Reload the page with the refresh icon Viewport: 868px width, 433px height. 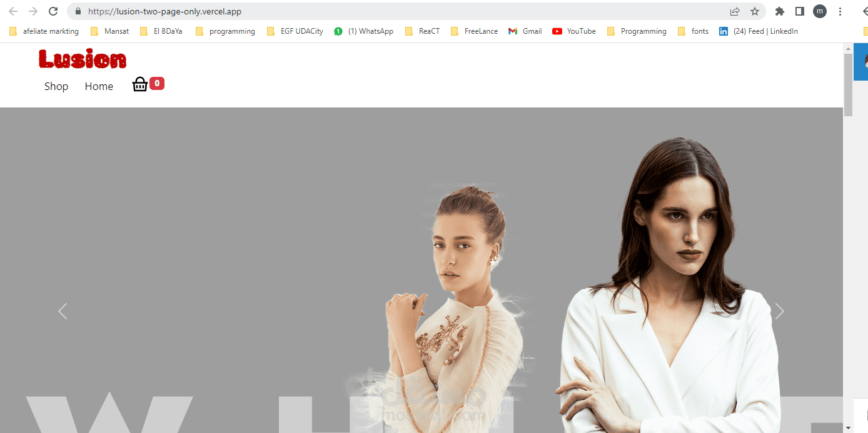(x=54, y=11)
